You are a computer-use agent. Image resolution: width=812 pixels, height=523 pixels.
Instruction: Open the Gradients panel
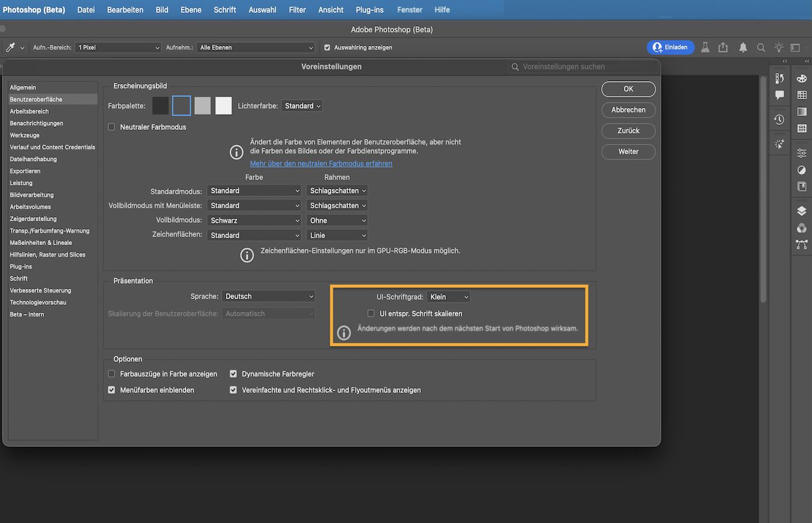802,112
